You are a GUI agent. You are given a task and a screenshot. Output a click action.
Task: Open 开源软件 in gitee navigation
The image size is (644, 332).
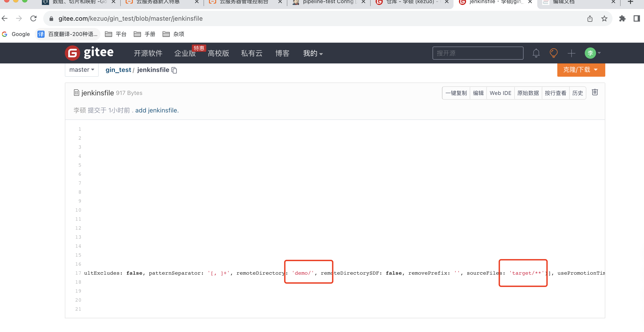tap(148, 53)
